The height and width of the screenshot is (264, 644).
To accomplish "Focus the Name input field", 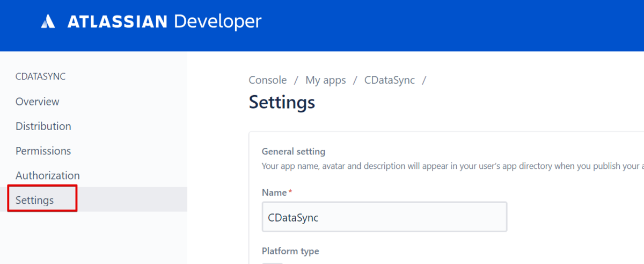I will coord(384,217).
